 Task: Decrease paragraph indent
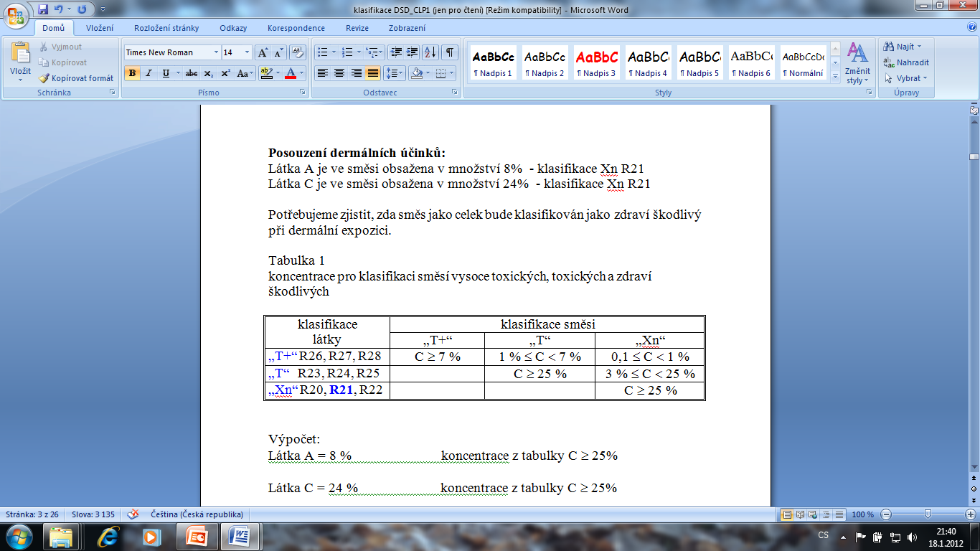[x=395, y=52]
